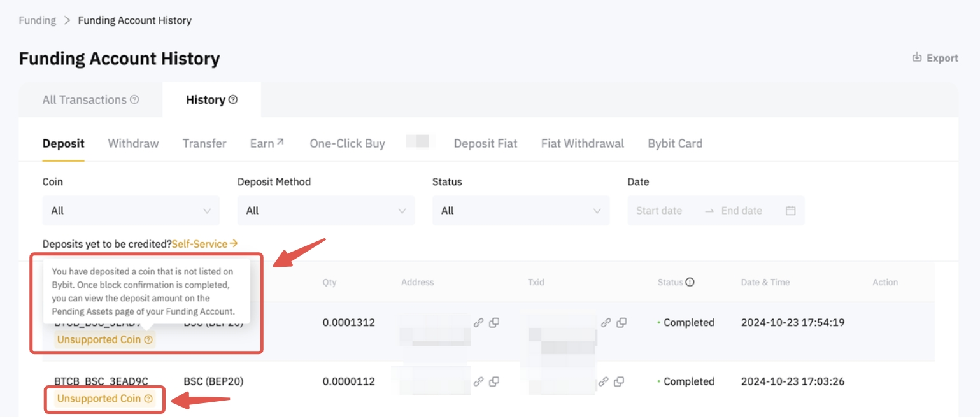Viewport: 980px width, 419px height.
Task: Click the Status column info icon
Action: pyautogui.click(x=690, y=282)
